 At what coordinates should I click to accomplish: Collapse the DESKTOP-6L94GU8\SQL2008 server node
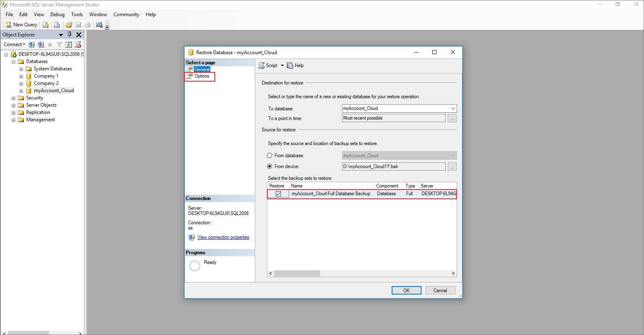click(x=6, y=54)
